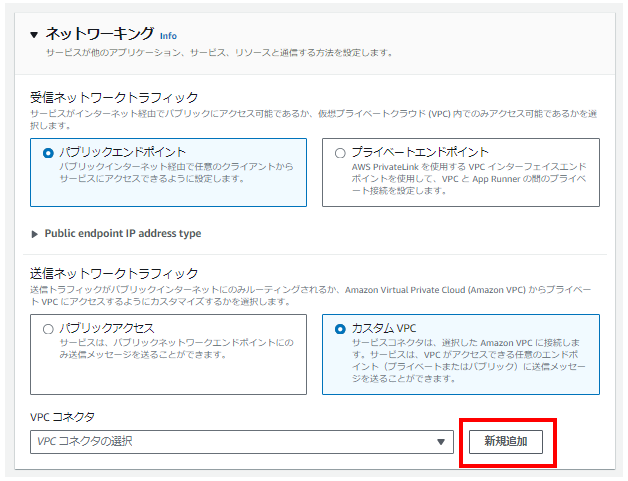Click the 受信ネットワークトラフィック heading
This screenshot has height=481, width=628.
coord(114,97)
